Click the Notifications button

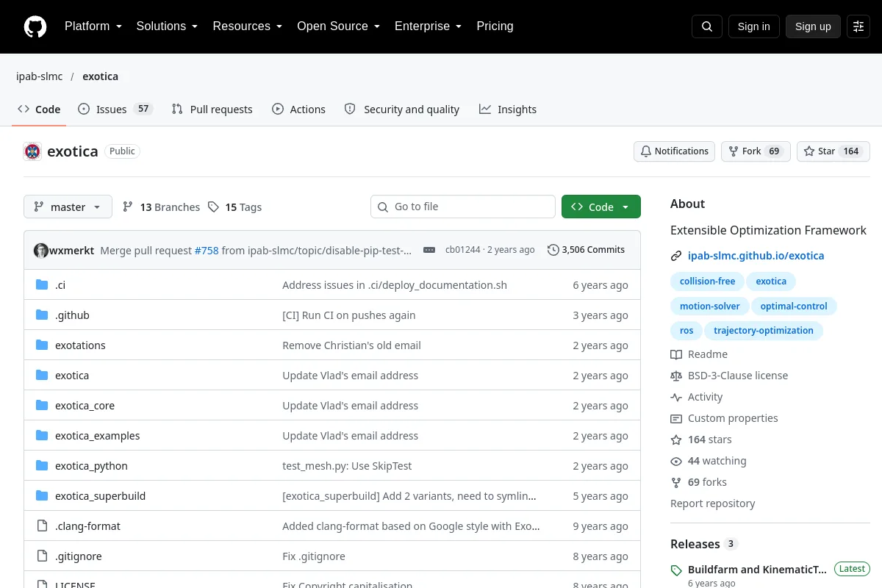pyautogui.click(x=674, y=151)
